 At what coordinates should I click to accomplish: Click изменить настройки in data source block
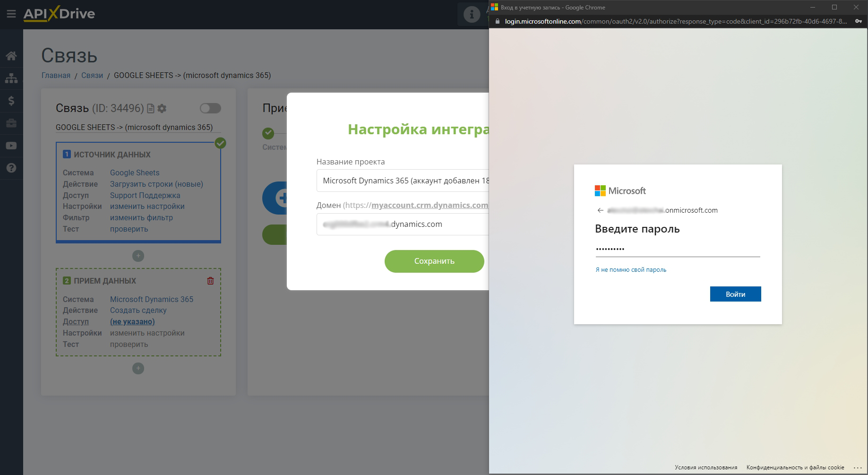coord(147,206)
